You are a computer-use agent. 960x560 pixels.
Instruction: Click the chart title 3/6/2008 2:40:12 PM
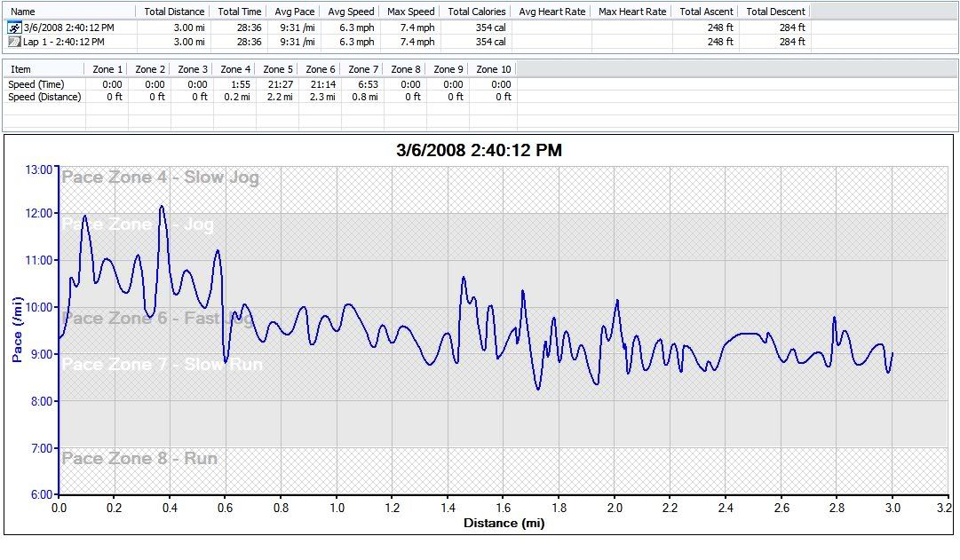click(479, 151)
